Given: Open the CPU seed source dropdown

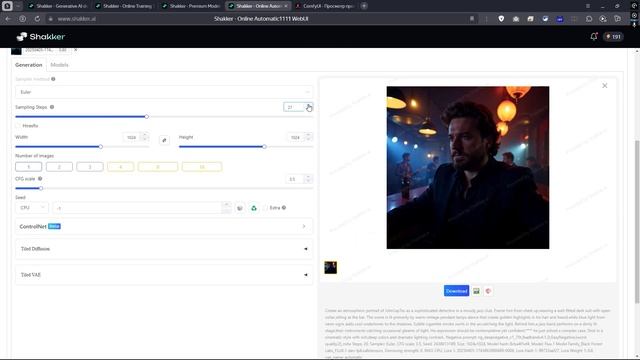Looking at the screenshot, I should coord(32,208).
